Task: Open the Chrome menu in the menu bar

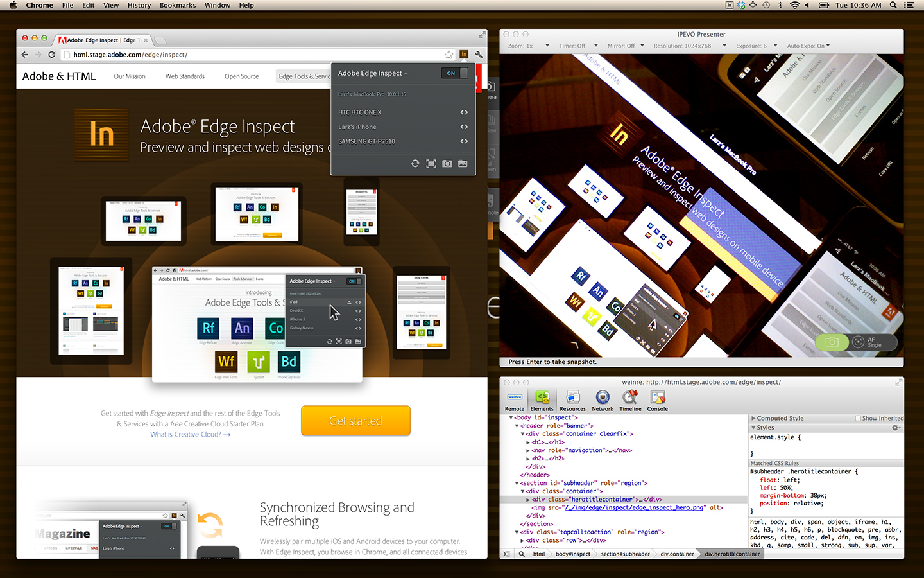Action: point(39,5)
